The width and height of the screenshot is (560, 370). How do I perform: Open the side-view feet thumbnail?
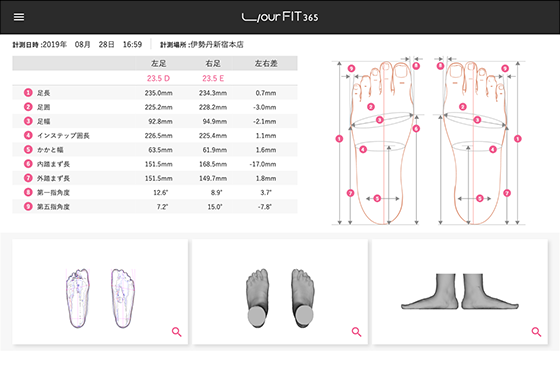click(460, 291)
